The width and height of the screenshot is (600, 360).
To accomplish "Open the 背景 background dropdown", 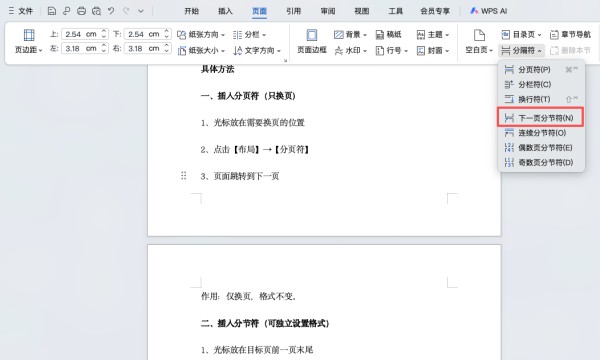I will [x=350, y=35].
